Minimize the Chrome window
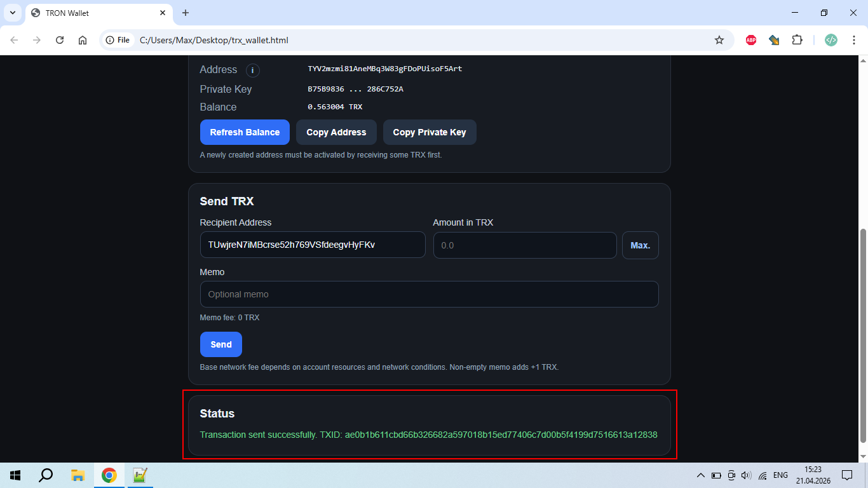 coord(795,13)
